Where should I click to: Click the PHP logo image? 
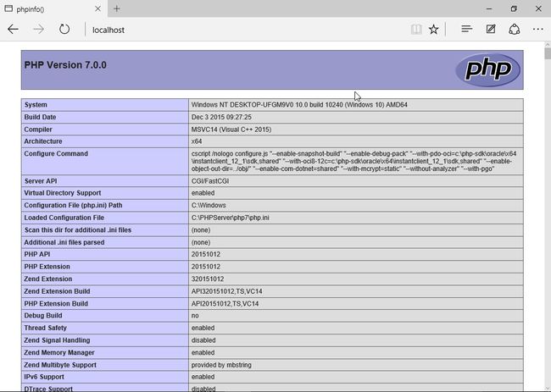tap(487, 70)
